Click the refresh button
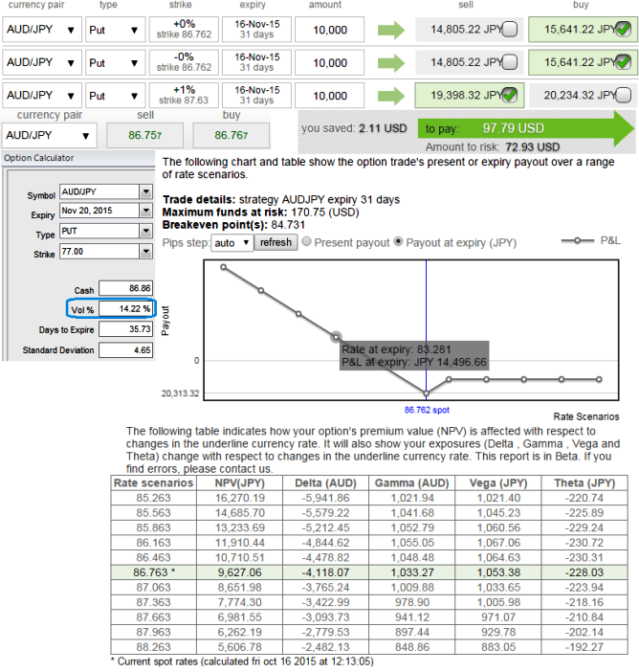Viewport: 639px width, 672px height. [275, 242]
